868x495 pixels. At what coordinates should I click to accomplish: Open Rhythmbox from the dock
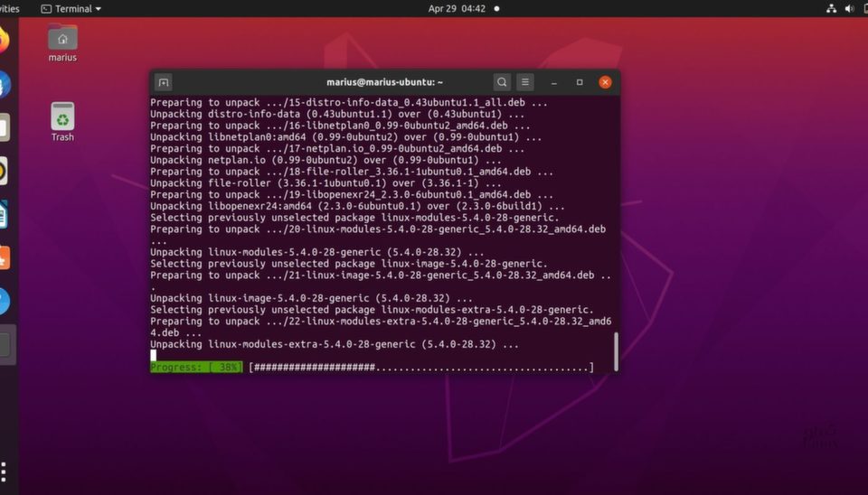click(x=3, y=171)
